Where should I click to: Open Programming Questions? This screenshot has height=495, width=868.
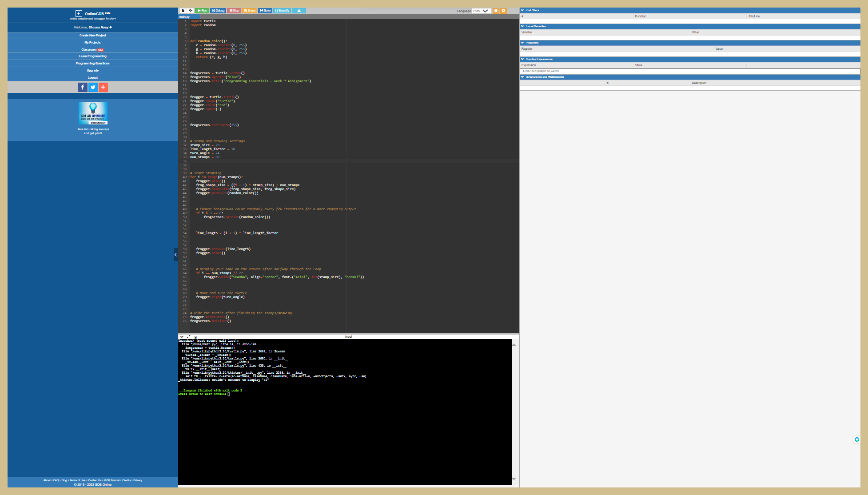93,63
